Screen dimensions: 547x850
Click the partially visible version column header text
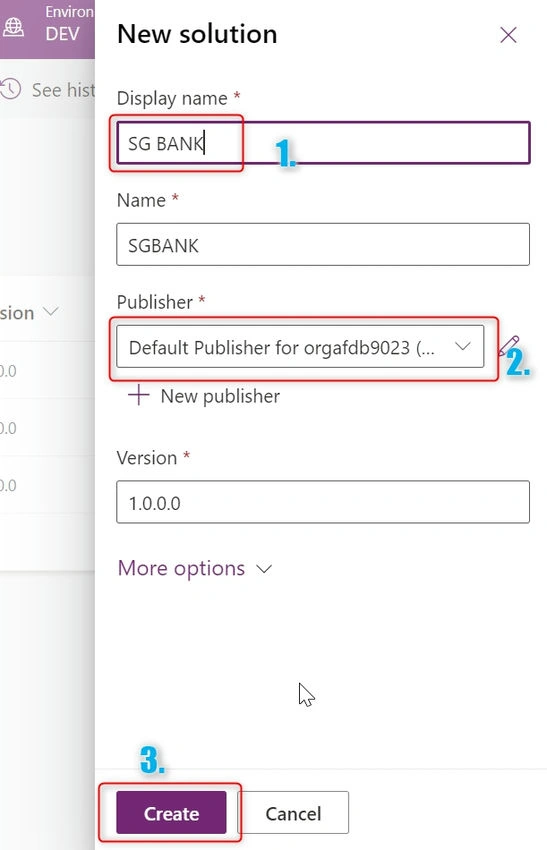pos(17,313)
